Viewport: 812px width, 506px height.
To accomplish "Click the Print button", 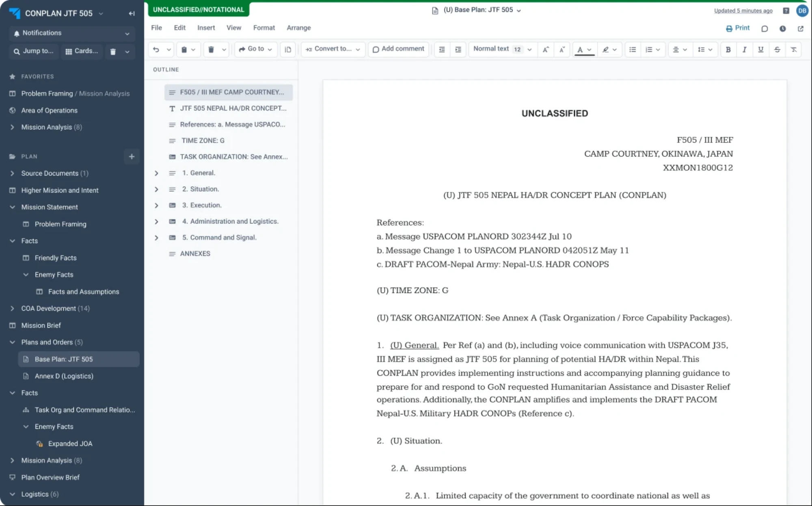I will tap(738, 28).
